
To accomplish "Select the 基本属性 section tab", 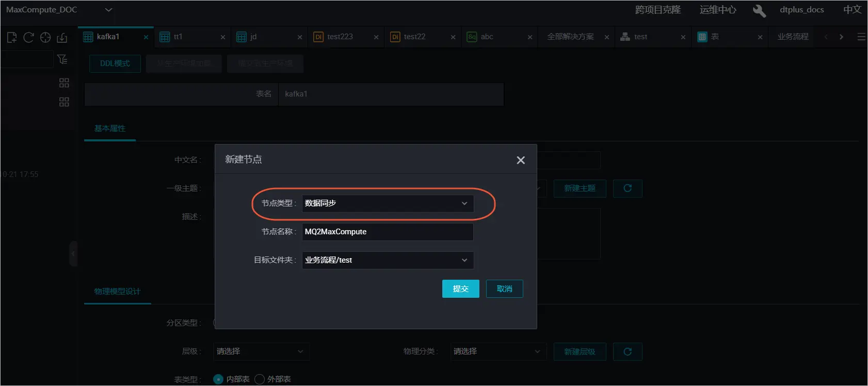I will (x=110, y=128).
